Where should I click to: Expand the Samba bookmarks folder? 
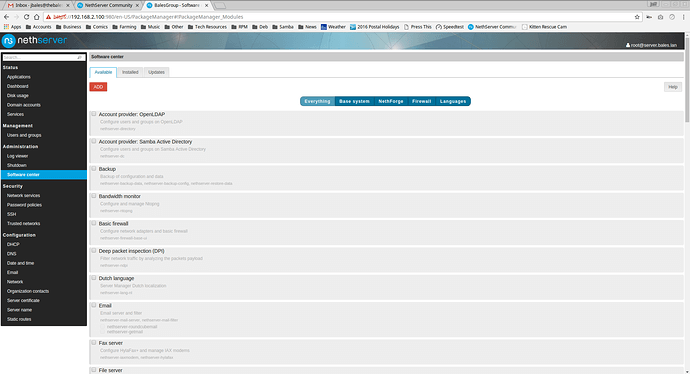click(283, 27)
